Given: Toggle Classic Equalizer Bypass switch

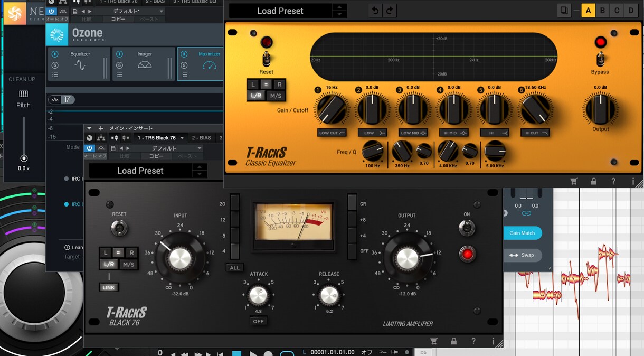Looking at the screenshot, I should click(x=599, y=58).
